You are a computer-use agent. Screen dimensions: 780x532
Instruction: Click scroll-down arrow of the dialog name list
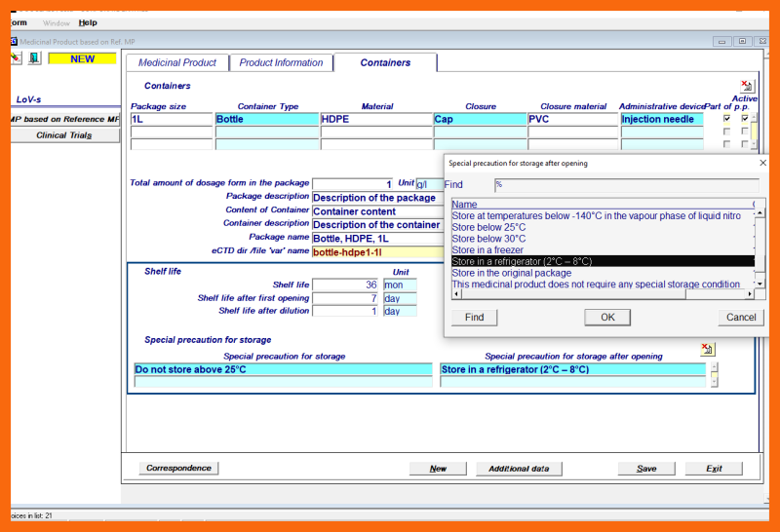coord(760,284)
